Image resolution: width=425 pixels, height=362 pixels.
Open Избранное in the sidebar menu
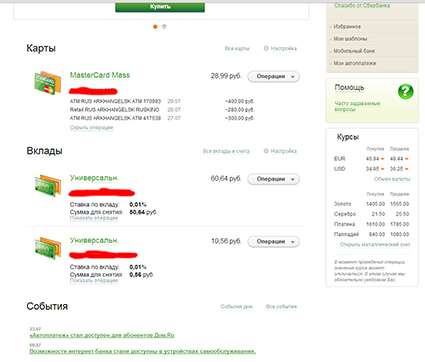[x=347, y=27]
